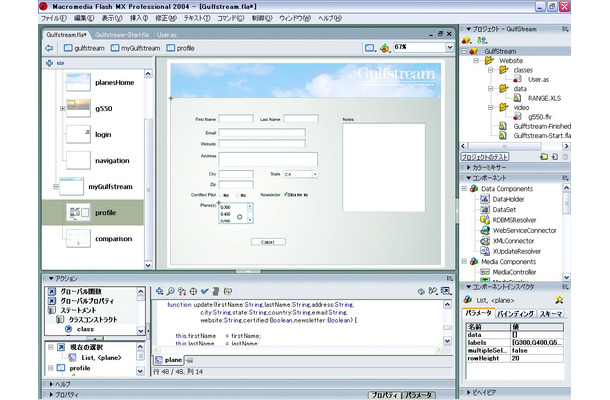Image resolution: width=610 pixels, height=400 pixels.
Task: Click the profile breadcrumb in edit bar
Action: (x=181, y=48)
